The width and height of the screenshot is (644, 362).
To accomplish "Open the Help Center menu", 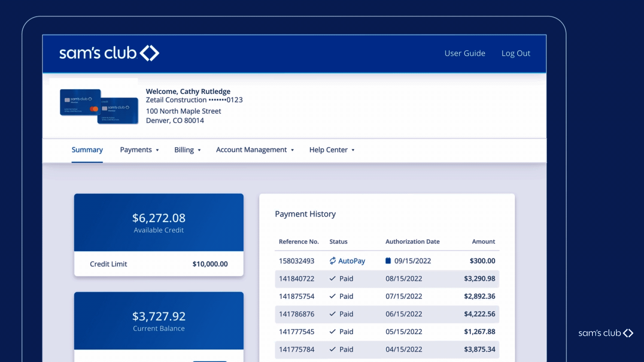I will point(328,150).
